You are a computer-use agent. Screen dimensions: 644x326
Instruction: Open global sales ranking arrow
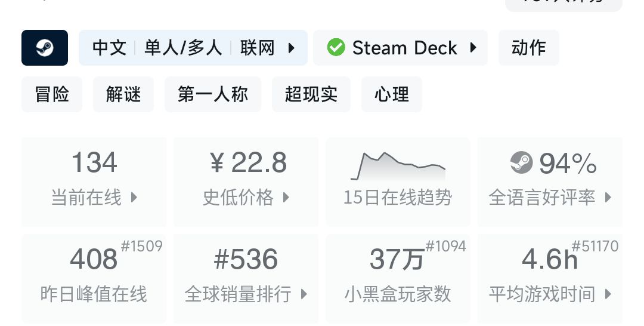304,294
